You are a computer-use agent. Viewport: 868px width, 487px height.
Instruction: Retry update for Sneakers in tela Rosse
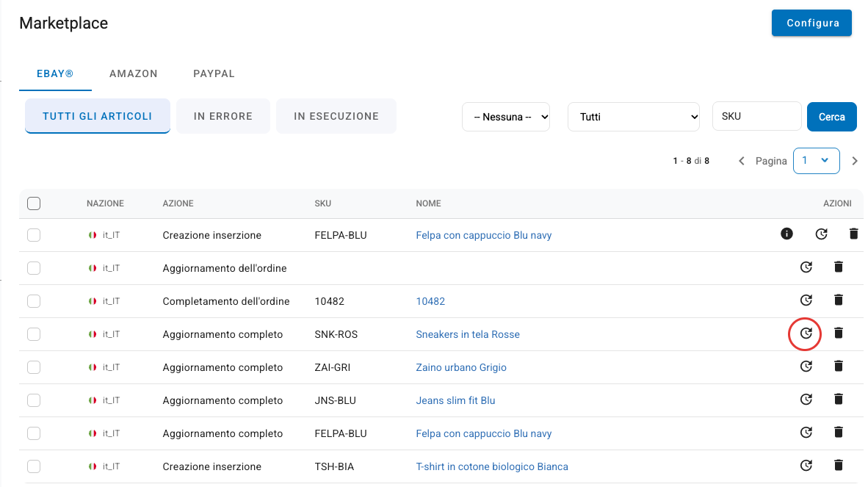pos(806,333)
